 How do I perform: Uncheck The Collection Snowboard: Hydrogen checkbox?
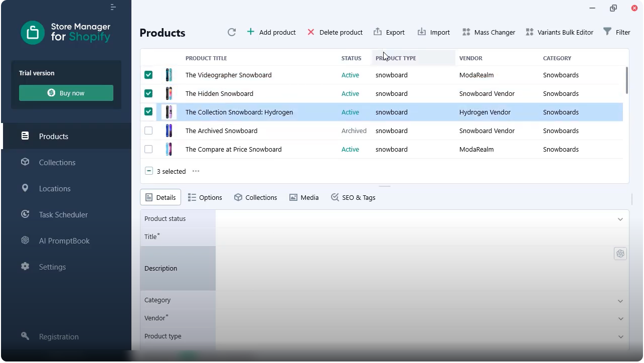point(148,112)
